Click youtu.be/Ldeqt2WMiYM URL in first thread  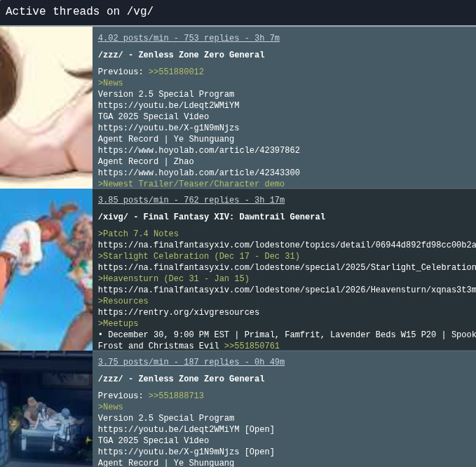168,105
